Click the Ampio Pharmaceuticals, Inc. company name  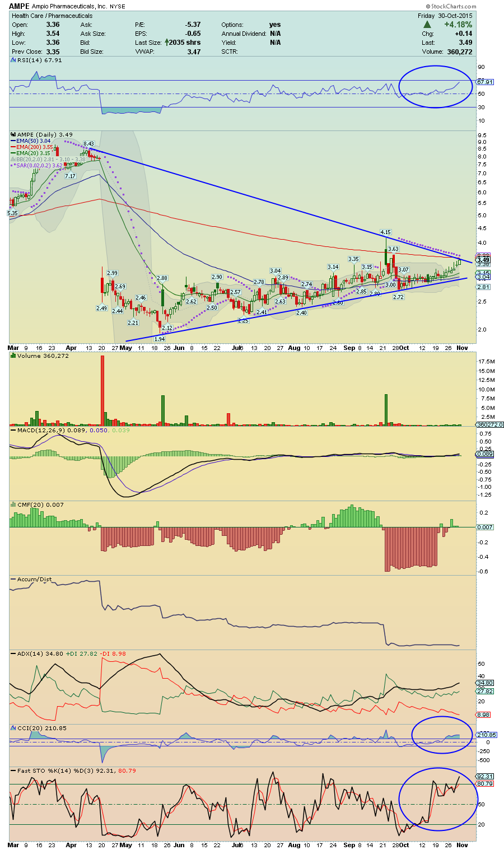[x=69, y=7]
